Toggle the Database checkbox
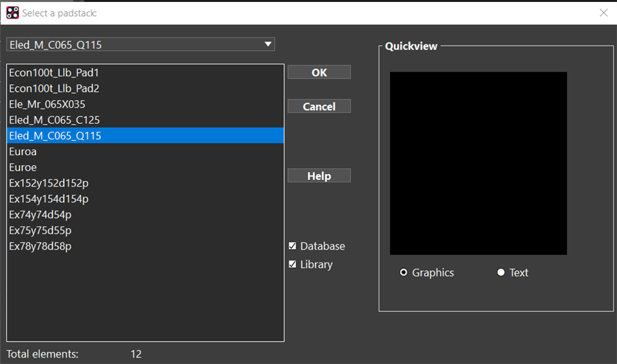This screenshot has height=364, width=617. pos(293,246)
